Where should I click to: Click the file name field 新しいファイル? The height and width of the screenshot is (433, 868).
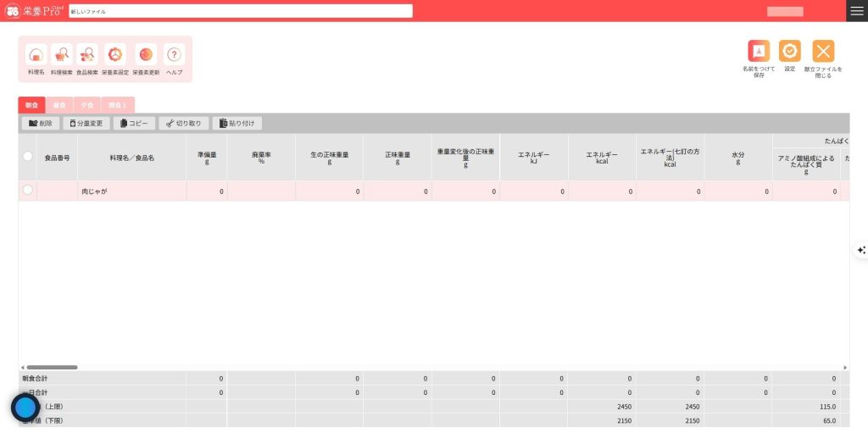pos(241,11)
